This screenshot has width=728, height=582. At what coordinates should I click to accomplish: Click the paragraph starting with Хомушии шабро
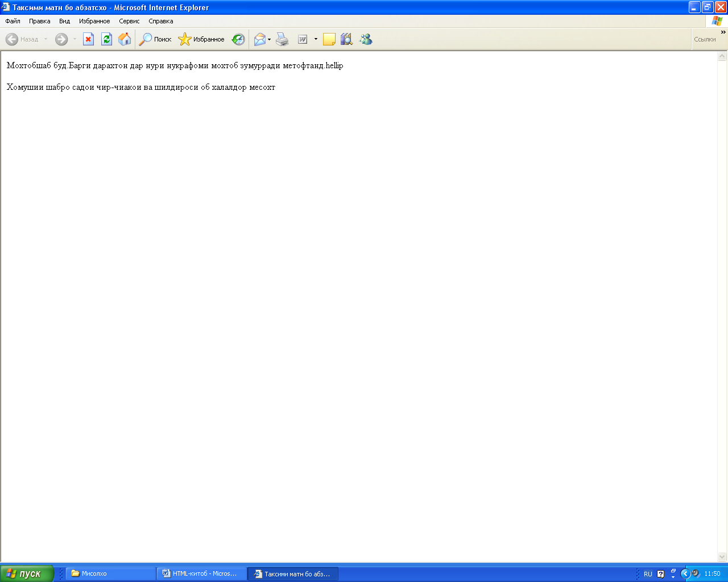[x=141, y=87]
